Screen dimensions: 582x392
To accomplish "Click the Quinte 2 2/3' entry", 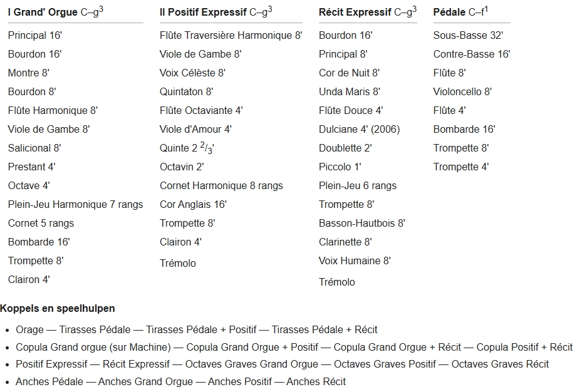I will [187, 148].
